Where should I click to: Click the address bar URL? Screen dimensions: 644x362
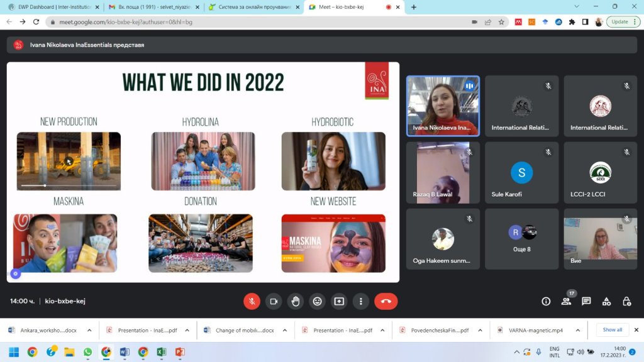pyautogui.click(x=126, y=22)
